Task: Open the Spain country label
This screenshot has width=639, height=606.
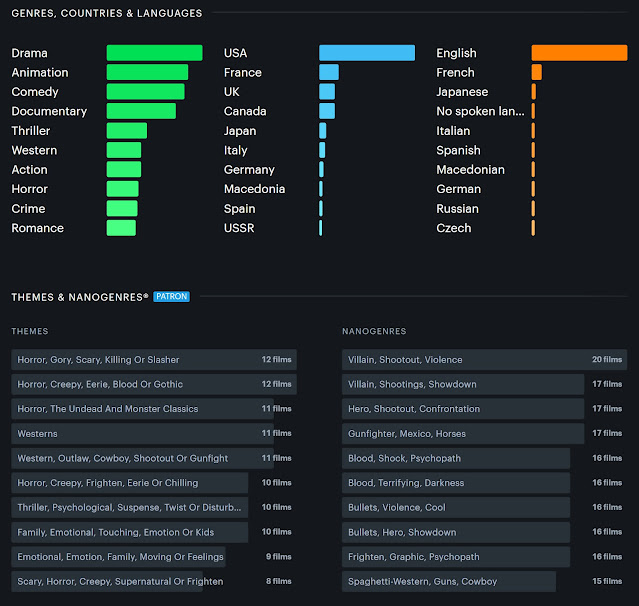Action: click(240, 209)
